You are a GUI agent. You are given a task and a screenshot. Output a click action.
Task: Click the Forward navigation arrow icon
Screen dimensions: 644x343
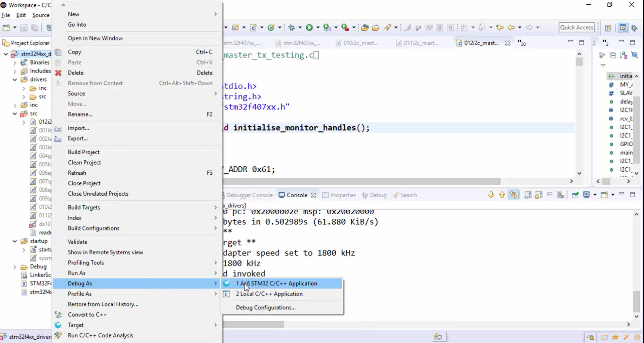(529, 28)
